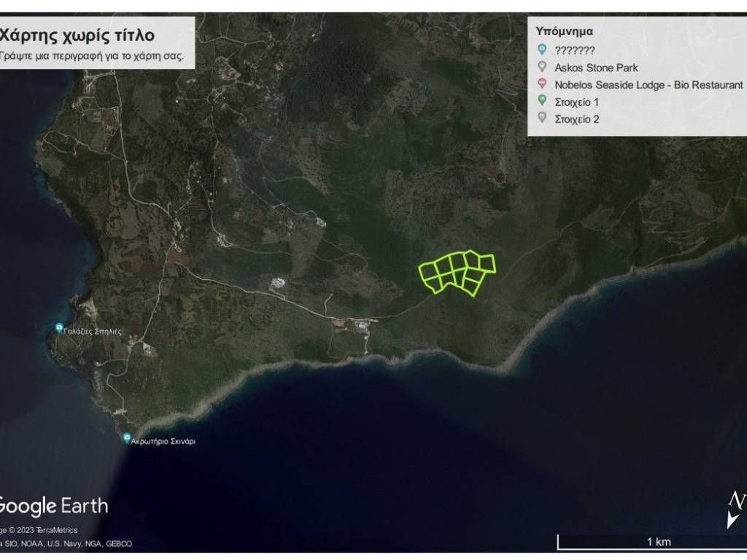747x560 pixels.
Task: Click the teal pin icon beside ??????? in legend
Action: pos(541,50)
